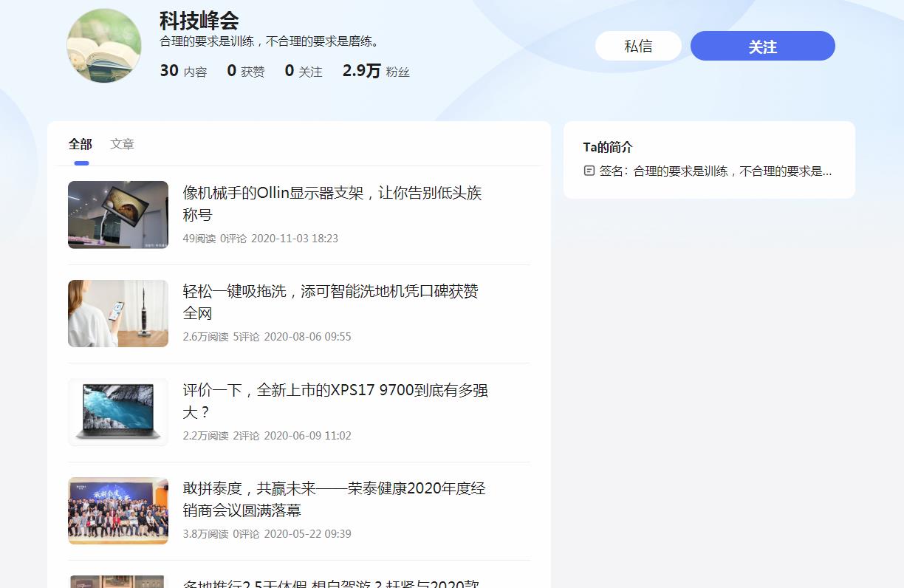Click the XPS17 laptop thumbnail
904x588 pixels.
118,412
